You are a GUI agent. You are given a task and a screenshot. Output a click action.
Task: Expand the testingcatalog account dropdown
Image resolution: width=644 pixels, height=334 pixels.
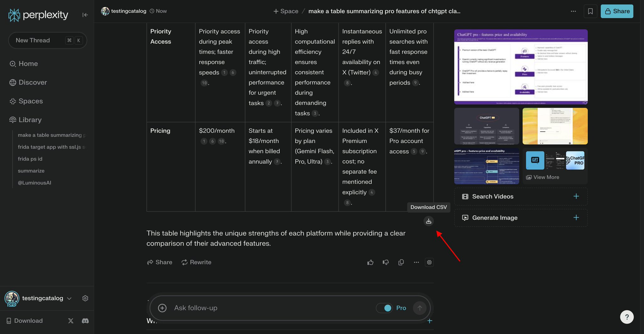[69, 298]
